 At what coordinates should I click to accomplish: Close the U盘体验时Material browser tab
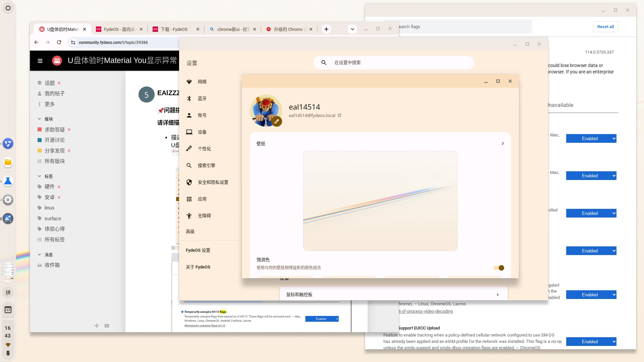85,29
